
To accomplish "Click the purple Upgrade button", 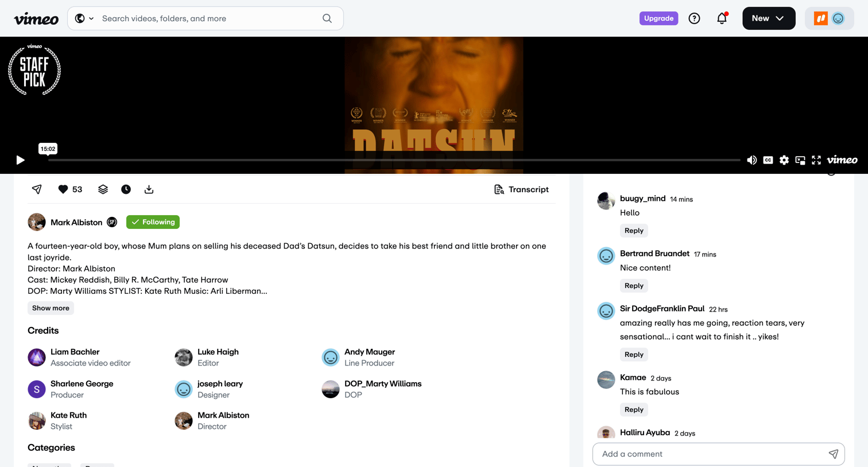I will (658, 18).
